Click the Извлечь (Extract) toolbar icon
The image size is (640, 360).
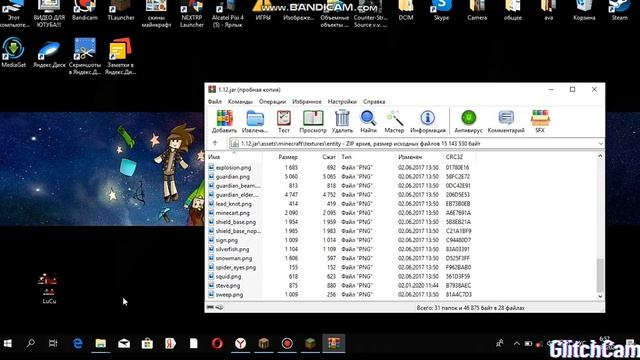point(255,121)
